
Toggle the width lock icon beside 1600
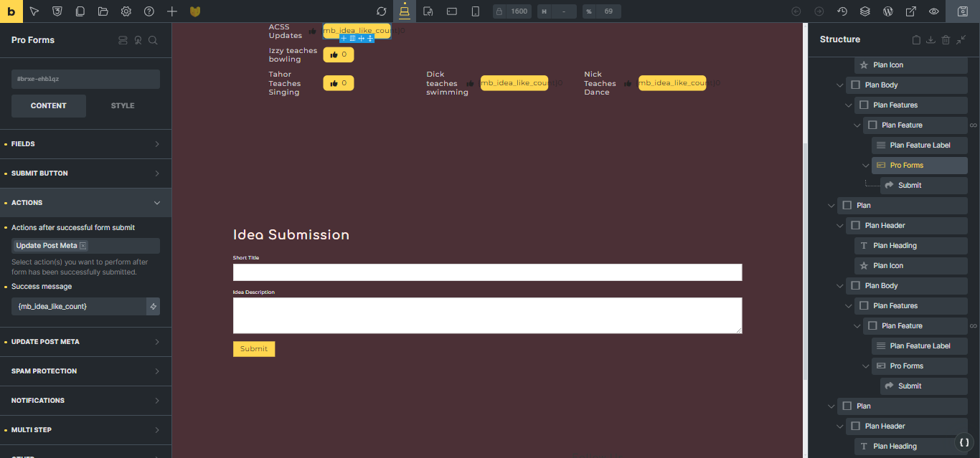[x=499, y=11]
